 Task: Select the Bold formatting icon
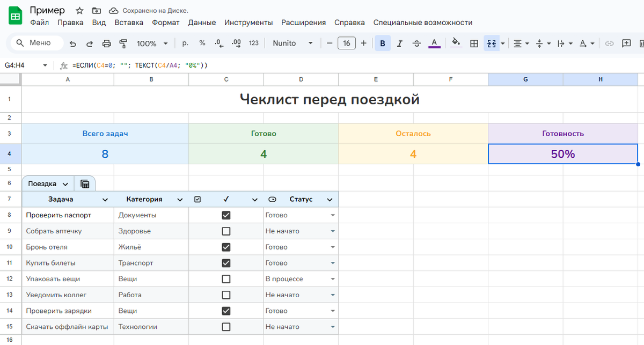[x=382, y=43]
